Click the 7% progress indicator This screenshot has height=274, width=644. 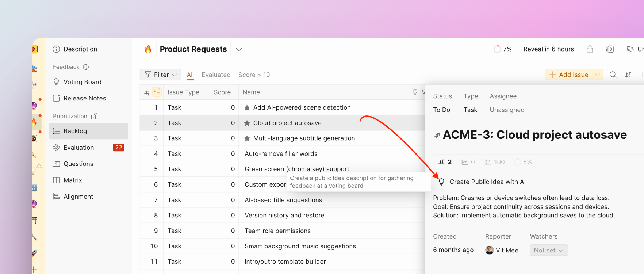(x=503, y=49)
